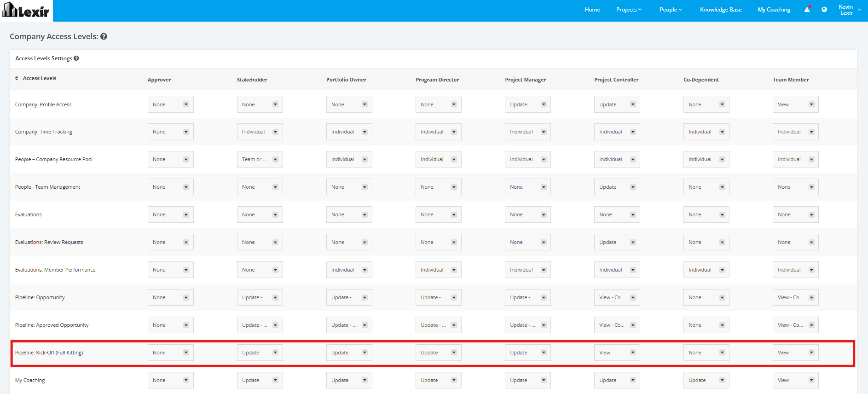Viewport: 868px width, 394px height.
Task: Click the 'Access Levels Settings' panel title
Action: [x=44, y=58]
